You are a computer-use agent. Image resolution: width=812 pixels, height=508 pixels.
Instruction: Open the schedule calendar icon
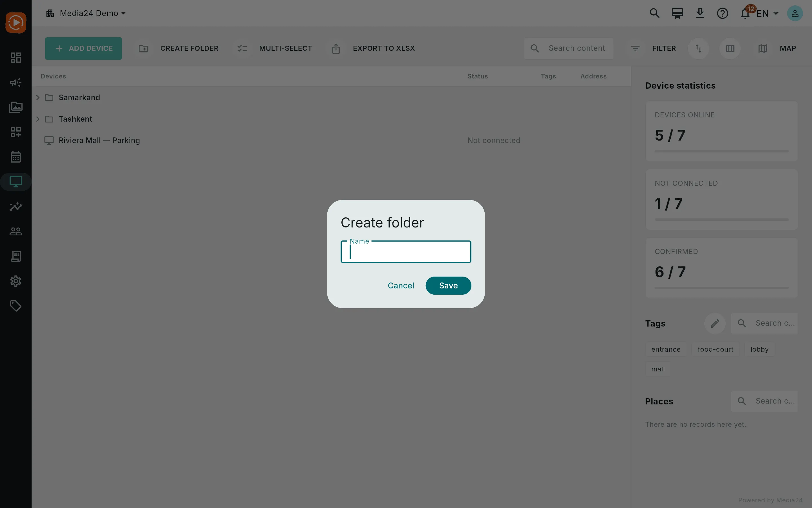[16, 157]
